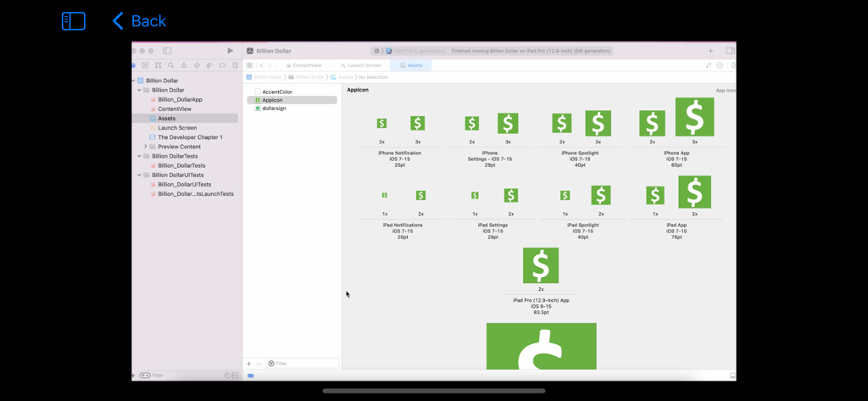The image size is (868, 401).
Task: Select the iPhone App 3x icon
Action: (695, 117)
